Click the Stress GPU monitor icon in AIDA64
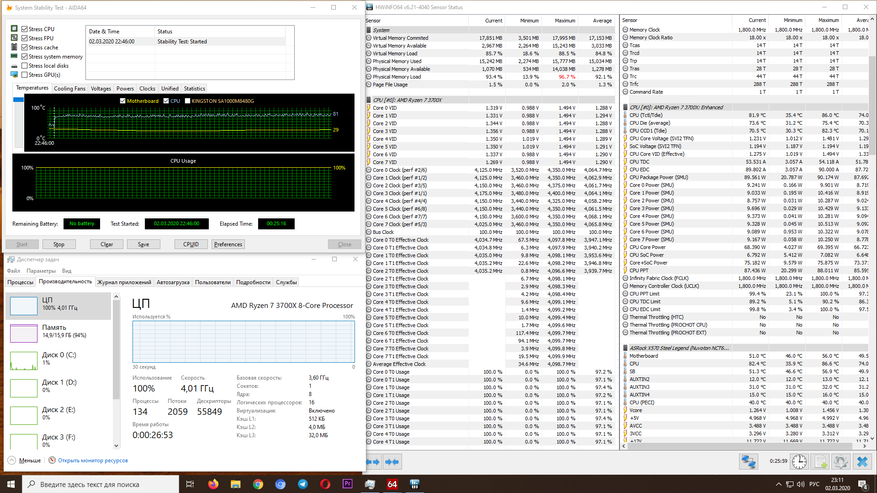877x493 pixels. (x=15, y=74)
